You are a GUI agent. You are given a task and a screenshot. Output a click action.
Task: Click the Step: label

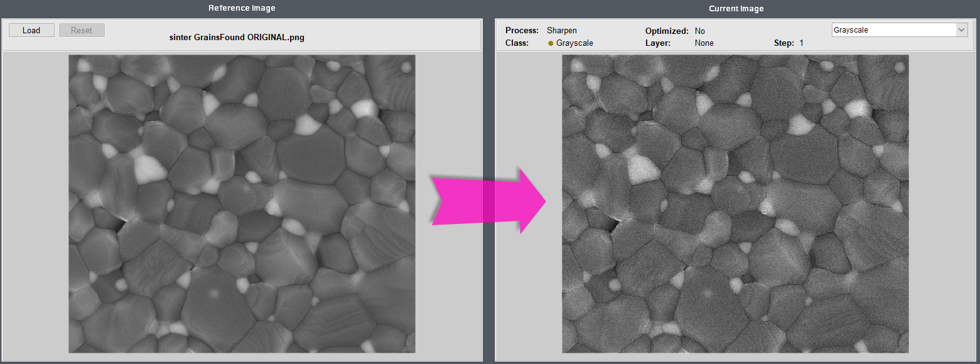click(784, 43)
